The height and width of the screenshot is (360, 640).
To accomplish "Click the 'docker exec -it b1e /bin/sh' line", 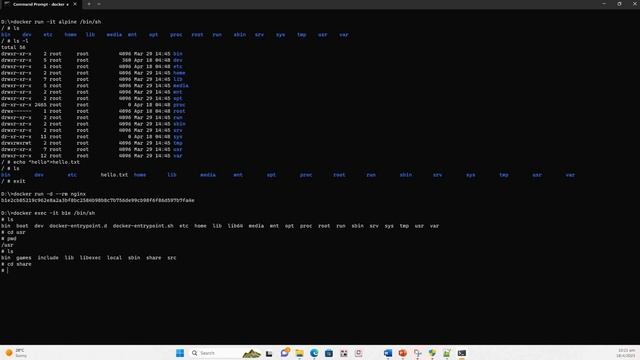I will click(48, 213).
